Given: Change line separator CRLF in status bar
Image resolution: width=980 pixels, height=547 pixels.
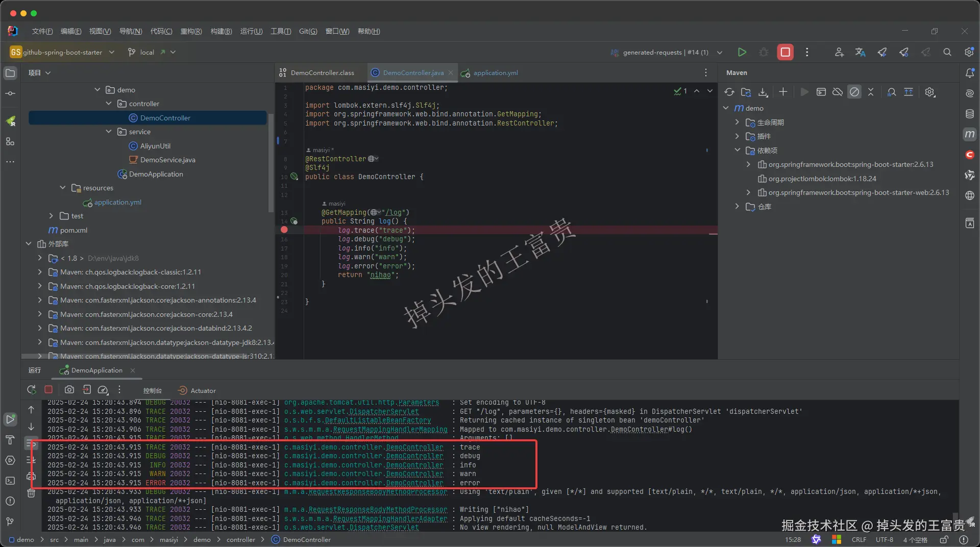Looking at the screenshot, I should coord(859,540).
